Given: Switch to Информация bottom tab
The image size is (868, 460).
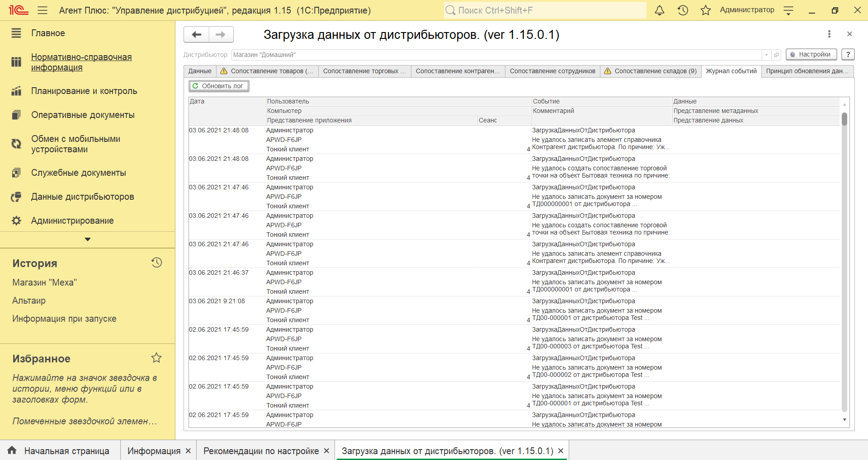Looking at the screenshot, I should (154, 451).
